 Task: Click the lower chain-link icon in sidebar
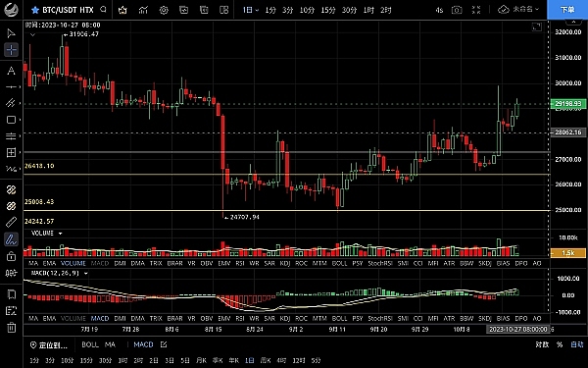pyautogui.click(x=11, y=206)
